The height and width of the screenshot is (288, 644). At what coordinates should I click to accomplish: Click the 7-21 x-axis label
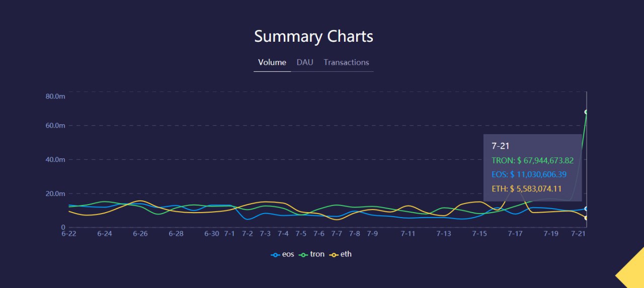pos(579,234)
